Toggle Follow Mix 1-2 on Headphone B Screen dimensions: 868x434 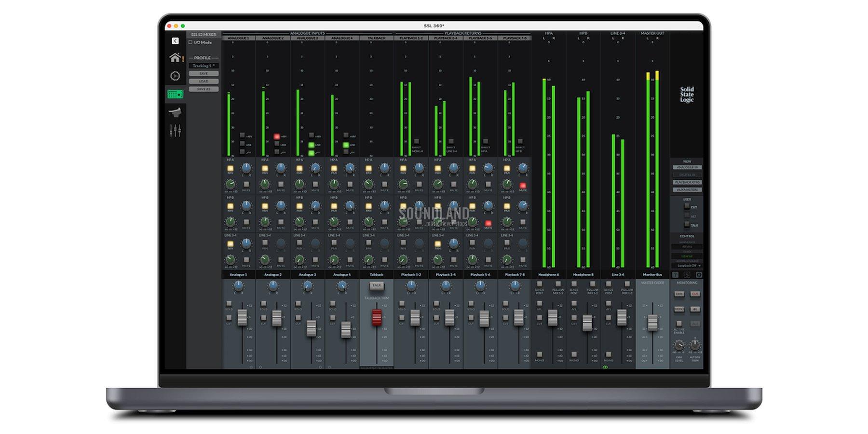point(593,284)
